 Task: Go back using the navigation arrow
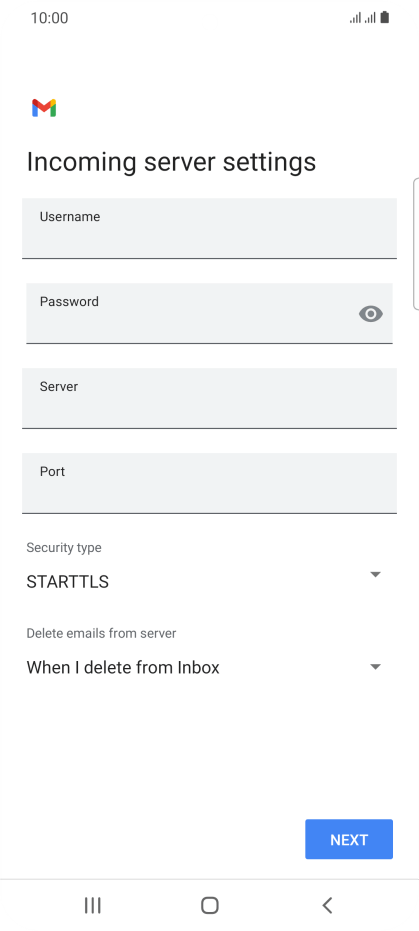(327, 905)
